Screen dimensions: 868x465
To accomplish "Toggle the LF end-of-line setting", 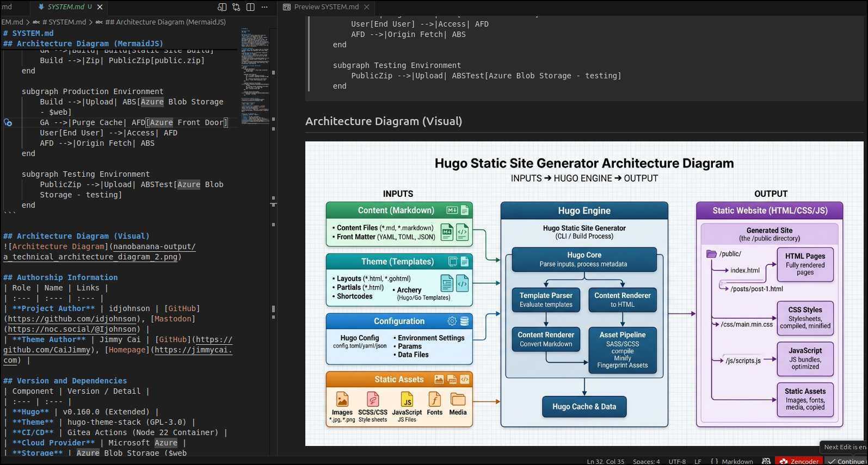I will 698,461.
